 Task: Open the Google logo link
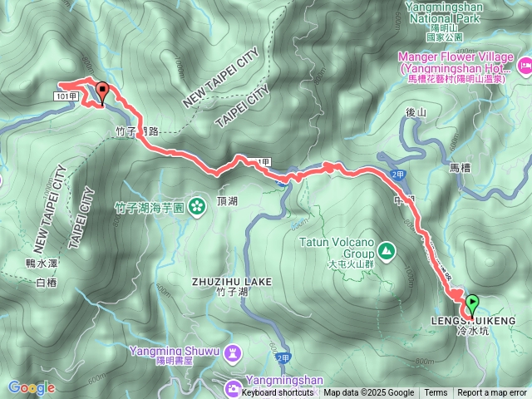[32, 388]
